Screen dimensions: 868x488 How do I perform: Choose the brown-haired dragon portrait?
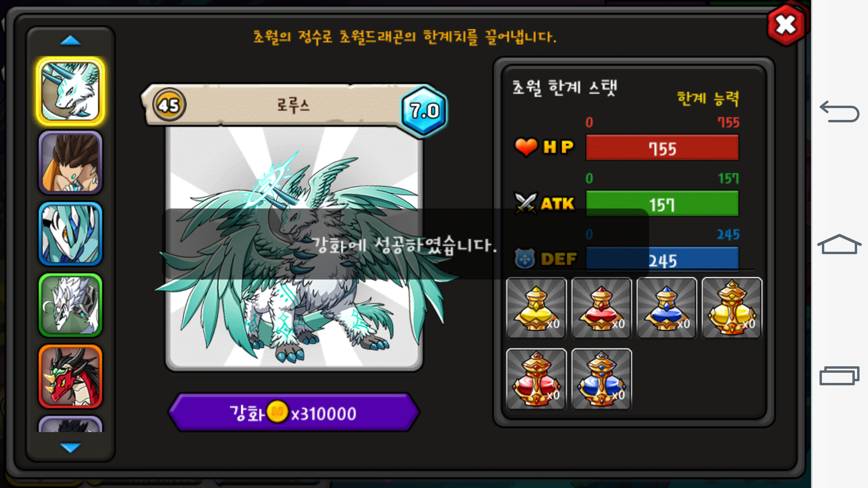pyautogui.click(x=71, y=163)
